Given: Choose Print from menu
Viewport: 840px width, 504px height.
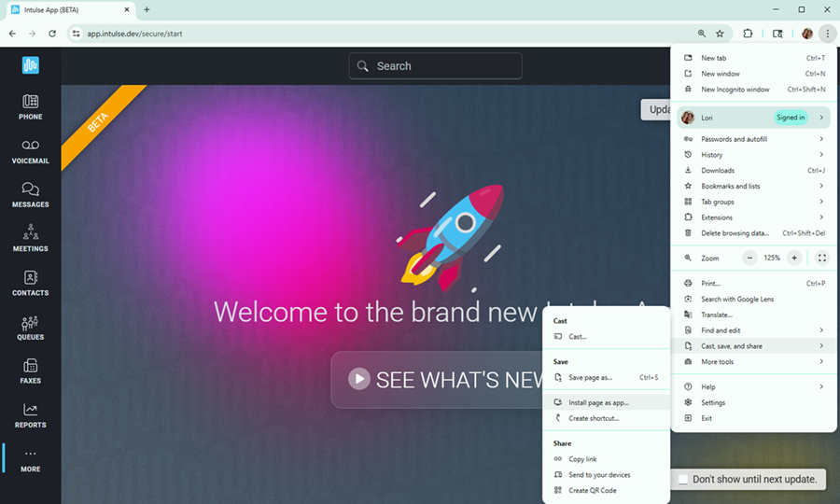Looking at the screenshot, I should coord(753,284).
